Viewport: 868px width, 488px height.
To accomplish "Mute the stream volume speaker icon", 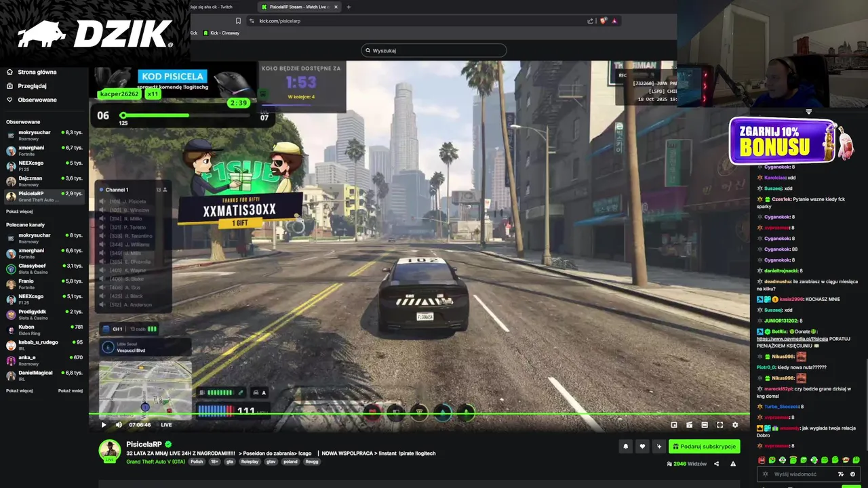I will 119,425.
